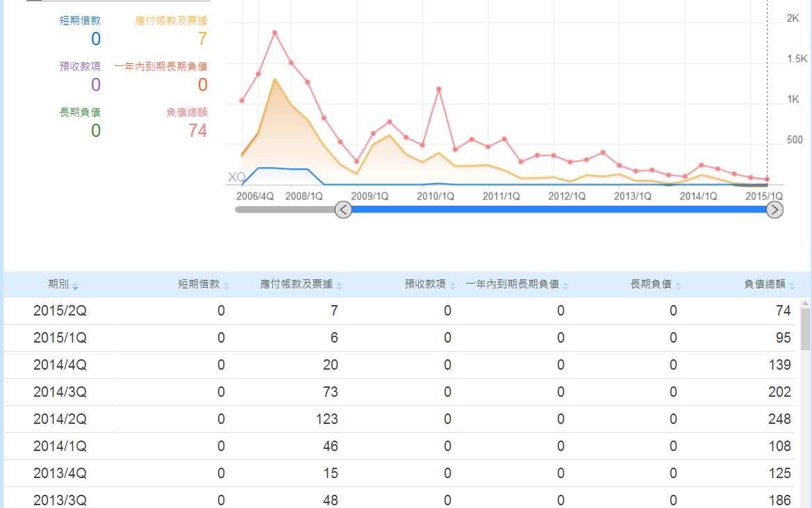
Task: Toggle 負債總額 legend series
Action: click(187, 112)
